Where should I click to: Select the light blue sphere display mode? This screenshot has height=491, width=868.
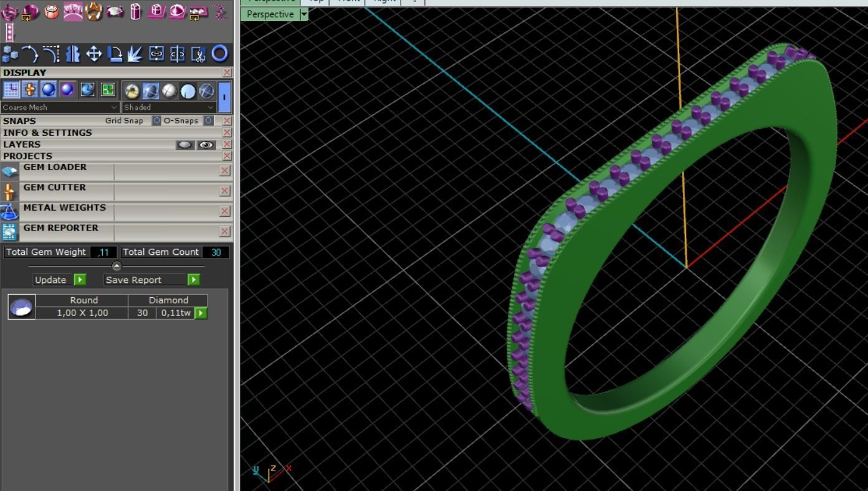click(188, 91)
